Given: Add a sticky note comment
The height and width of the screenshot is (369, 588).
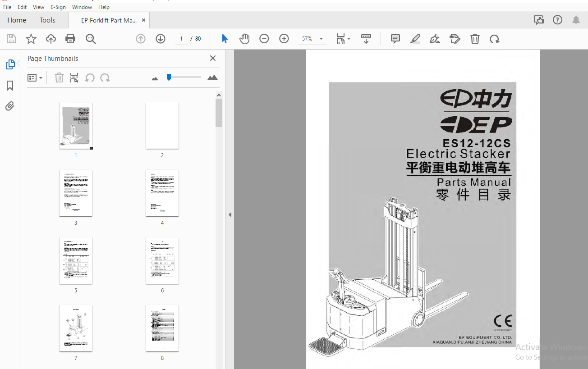Looking at the screenshot, I should point(395,39).
